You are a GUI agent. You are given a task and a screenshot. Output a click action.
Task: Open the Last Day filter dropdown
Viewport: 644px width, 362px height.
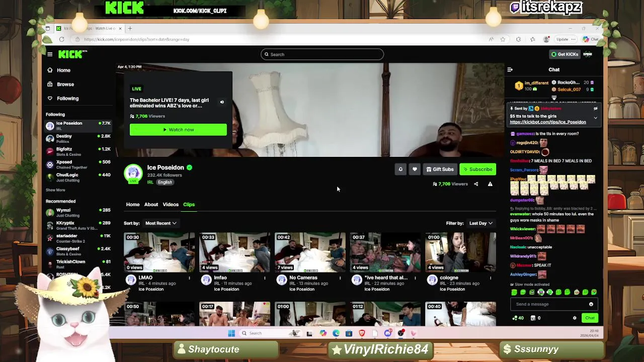[x=481, y=223]
